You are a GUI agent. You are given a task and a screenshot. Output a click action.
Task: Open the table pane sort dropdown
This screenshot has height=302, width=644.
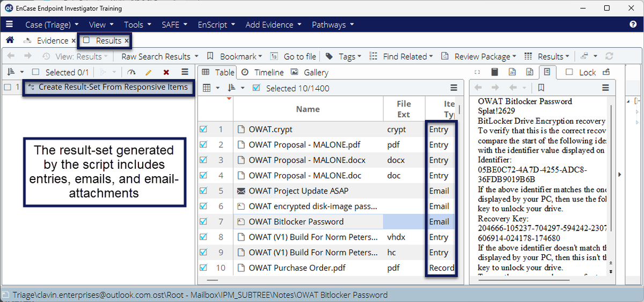[236, 88]
